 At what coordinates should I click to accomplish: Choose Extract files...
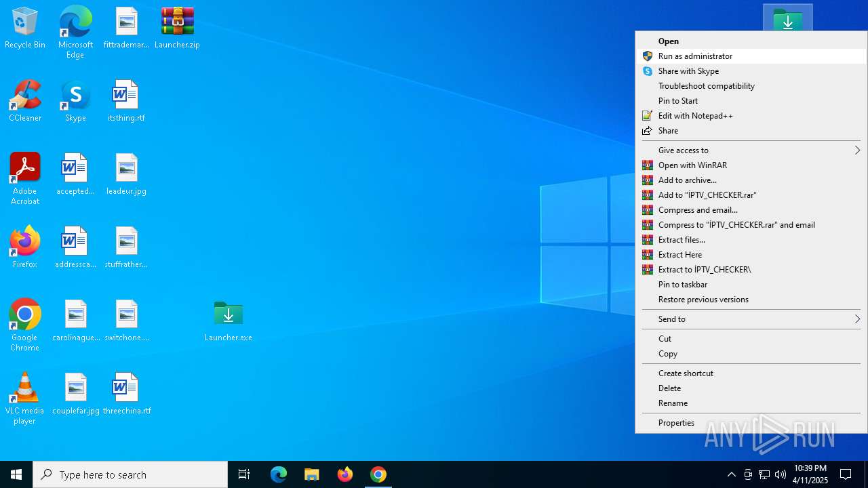751,240
